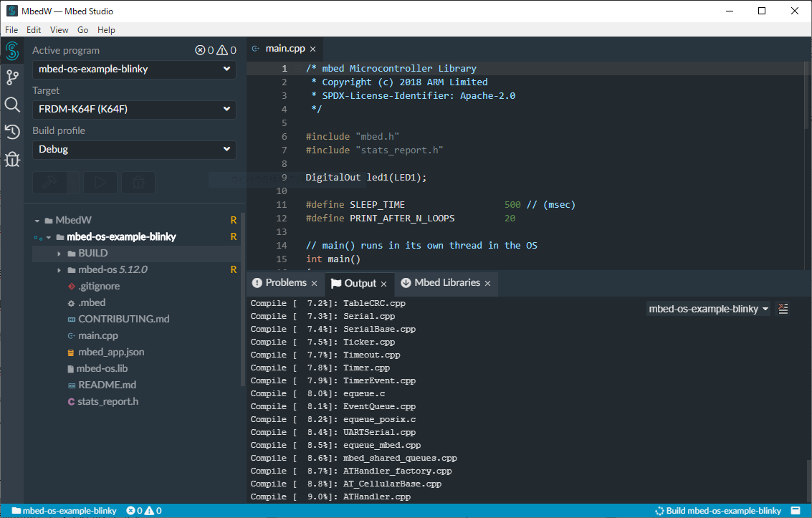Clear the output using the clear icon

[x=783, y=309]
